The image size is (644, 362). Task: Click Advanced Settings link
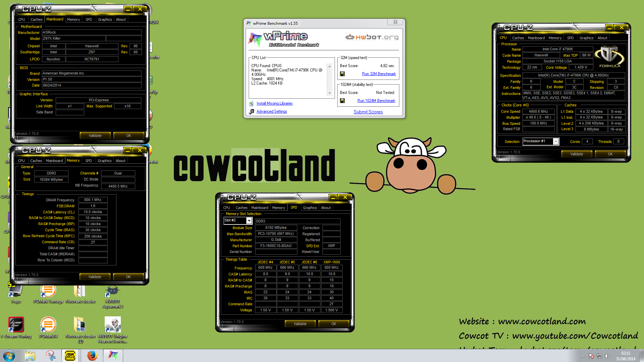click(x=272, y=112)
